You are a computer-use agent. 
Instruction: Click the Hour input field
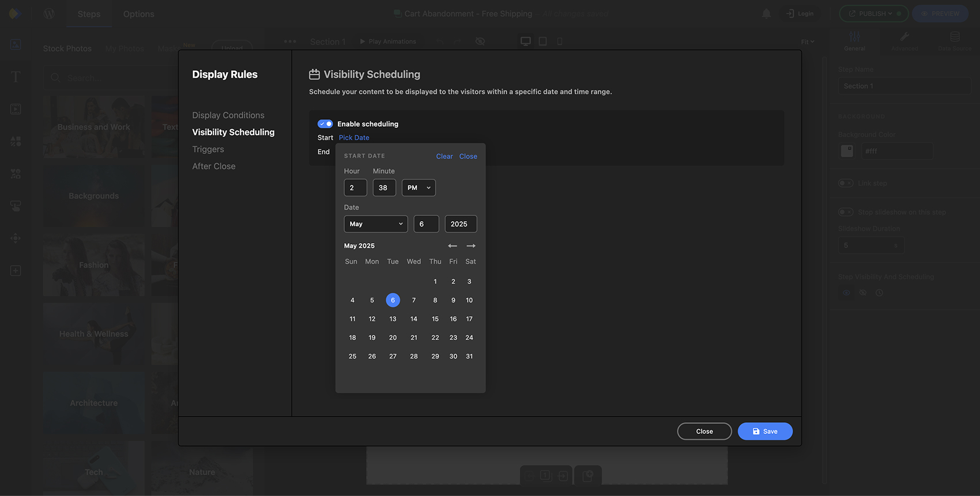coord(355,188)
